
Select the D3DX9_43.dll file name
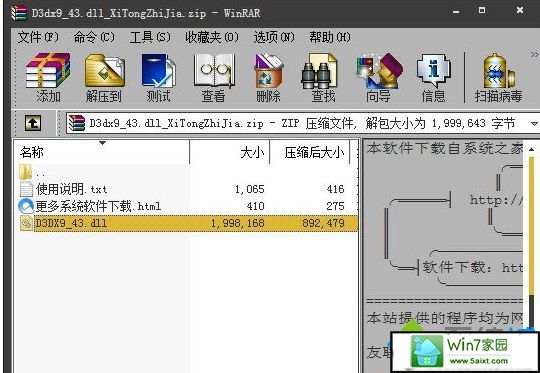(x=71, y=223)
